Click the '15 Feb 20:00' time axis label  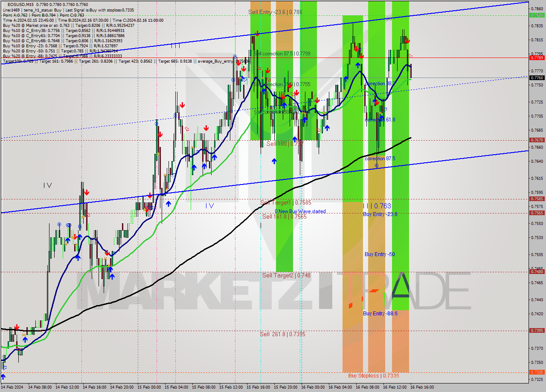pos(285,388)
